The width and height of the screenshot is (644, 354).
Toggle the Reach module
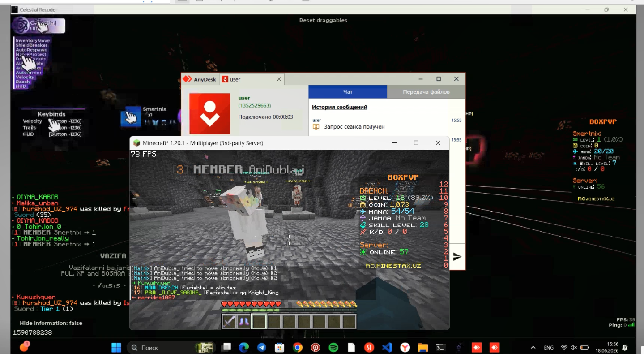click(23, 82)
